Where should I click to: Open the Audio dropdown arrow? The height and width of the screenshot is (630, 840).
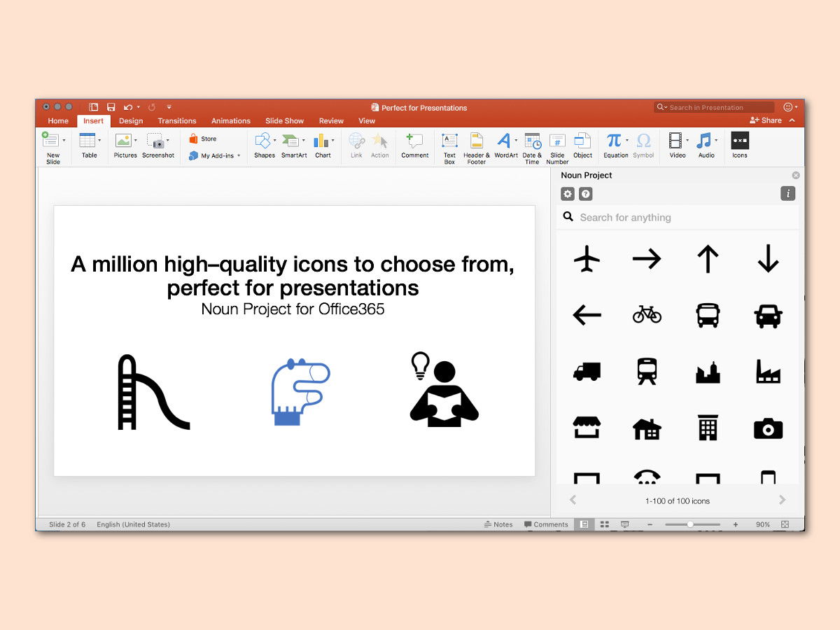[x=716, y=140]
